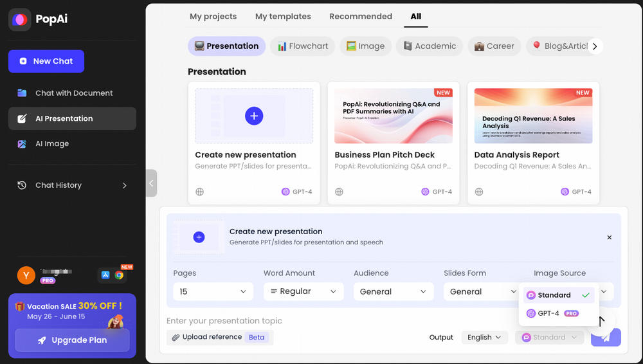Click Business Plan Pitch Deck title text
The image size is (643, 364).
pos(385,155)
